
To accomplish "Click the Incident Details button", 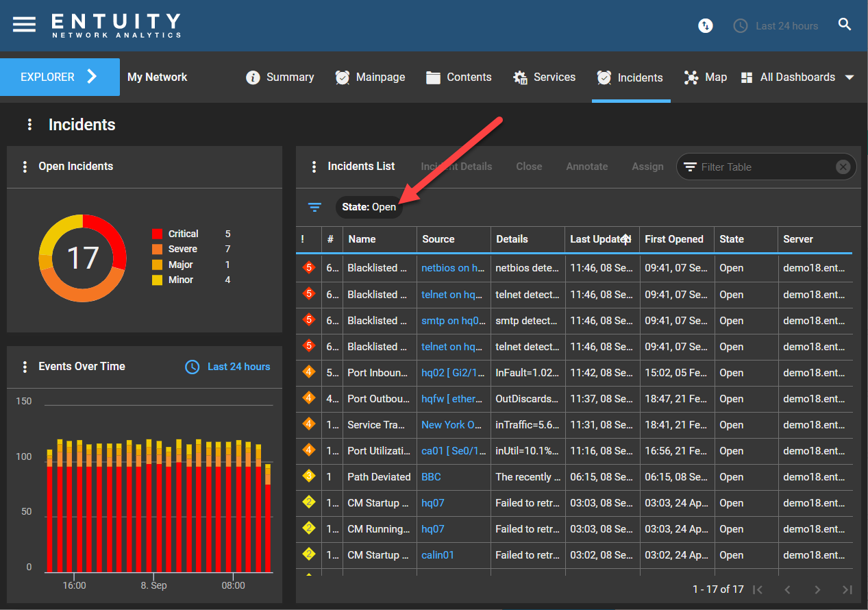I will [456, 167].
